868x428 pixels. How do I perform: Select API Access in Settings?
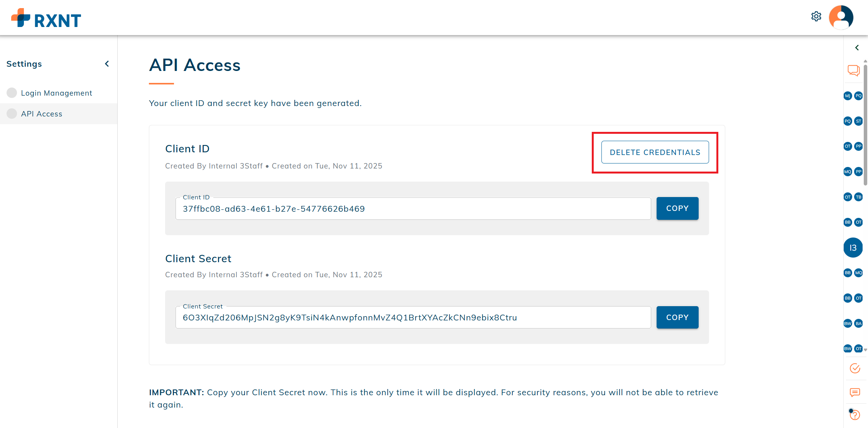click(x=42, y=114)
